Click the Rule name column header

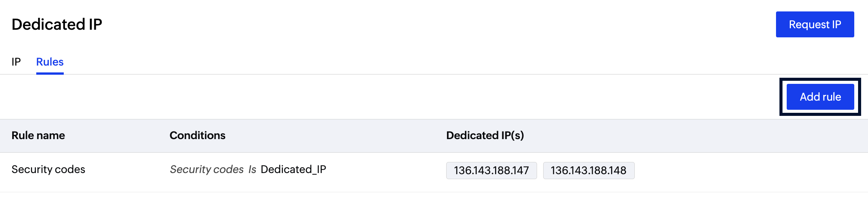[x=38, y=136]
